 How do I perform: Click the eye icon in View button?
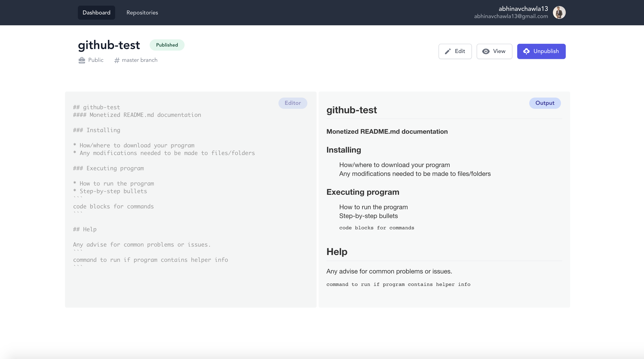click(486, 51)
